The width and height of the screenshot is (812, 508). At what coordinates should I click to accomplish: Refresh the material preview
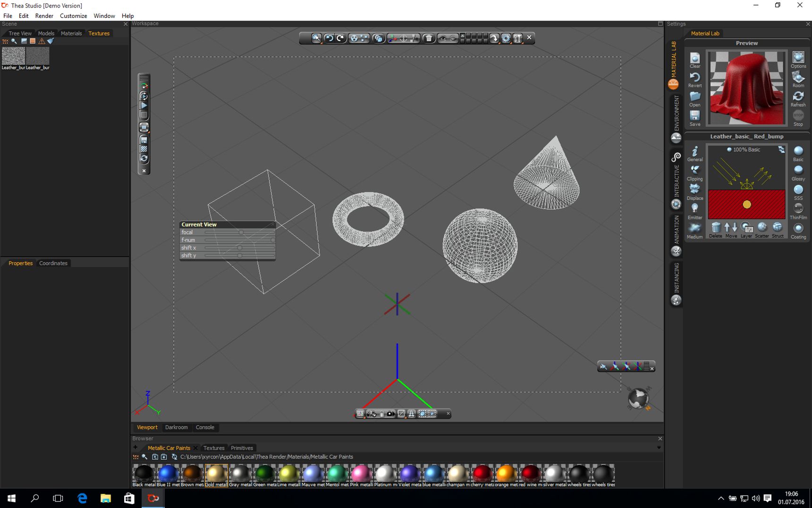(798, 99)
